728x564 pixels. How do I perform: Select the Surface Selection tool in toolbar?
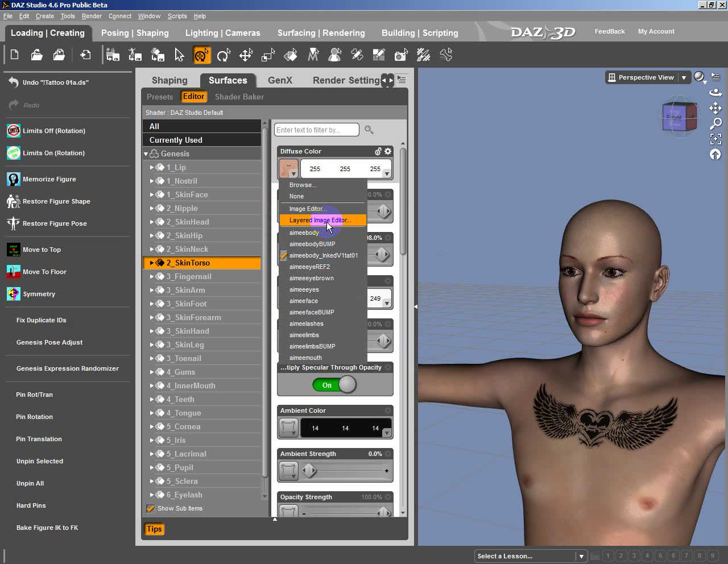290,55
